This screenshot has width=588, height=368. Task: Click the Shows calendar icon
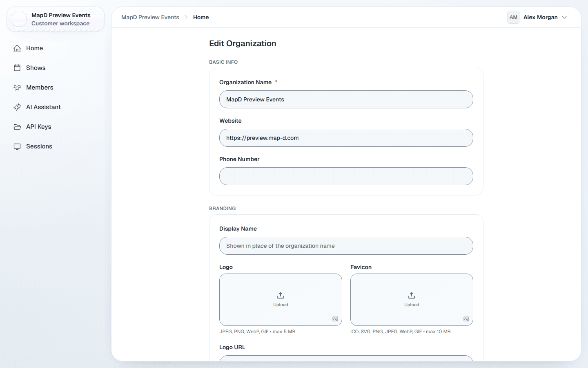pos(17,68)
